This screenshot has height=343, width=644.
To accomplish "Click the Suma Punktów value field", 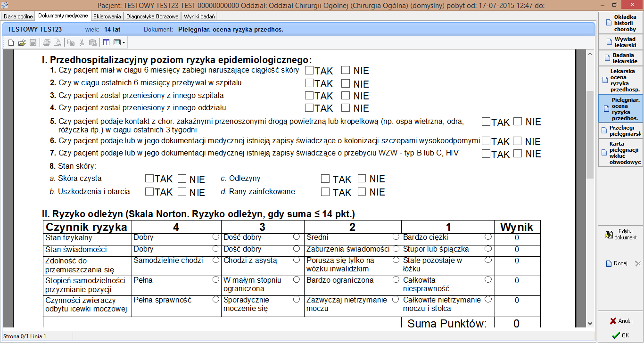I will pos(517,323).
